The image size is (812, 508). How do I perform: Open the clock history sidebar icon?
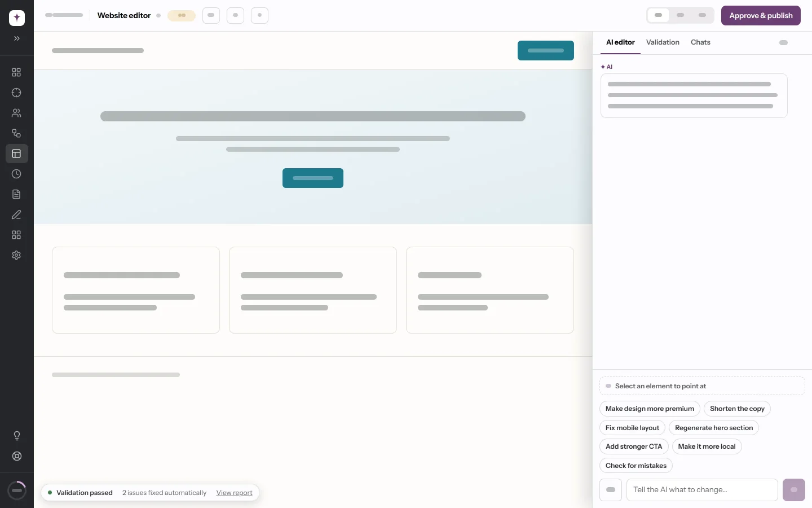16,174
